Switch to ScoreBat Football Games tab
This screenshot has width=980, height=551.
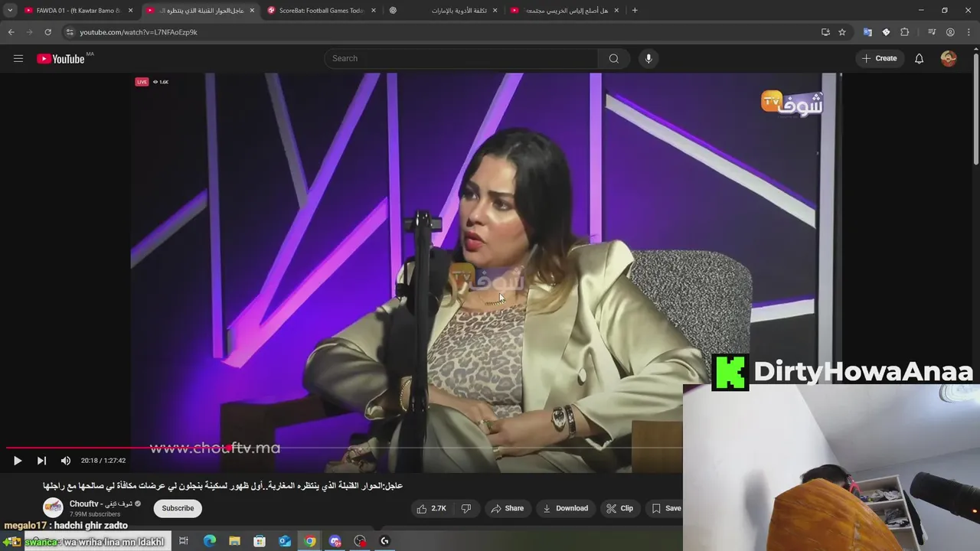(x=320, y=11)
